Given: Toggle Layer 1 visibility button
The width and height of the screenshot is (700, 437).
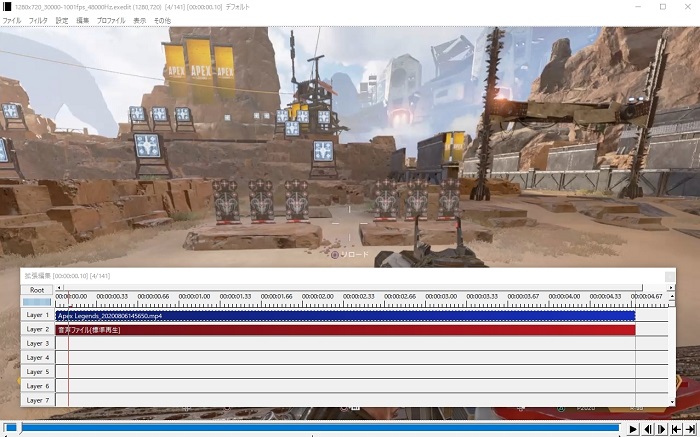Looking at the screenshot, I should (38, 315).
